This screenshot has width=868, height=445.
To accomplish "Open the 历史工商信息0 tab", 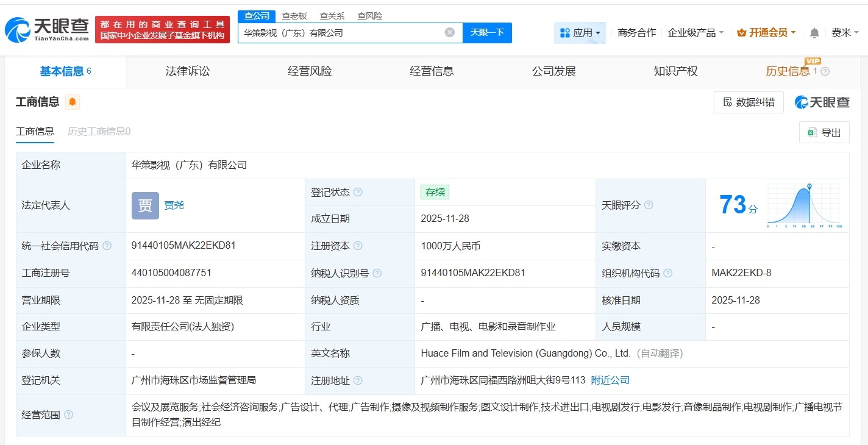I will 99,131.
